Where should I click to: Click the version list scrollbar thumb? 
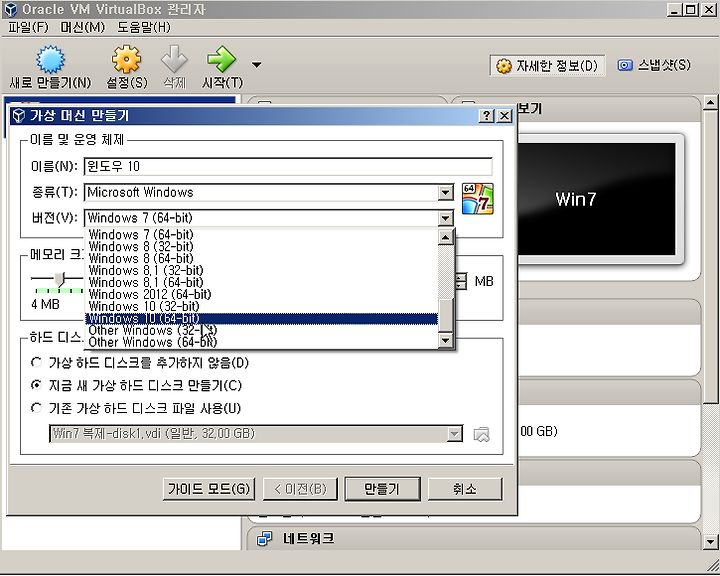(x=446, y=315)
